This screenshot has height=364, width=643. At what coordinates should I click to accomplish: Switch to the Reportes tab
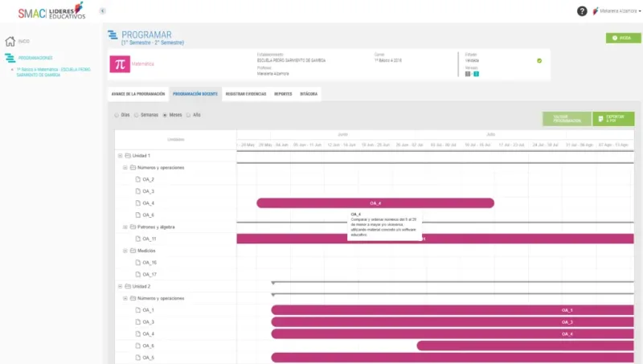click(283, 94)
